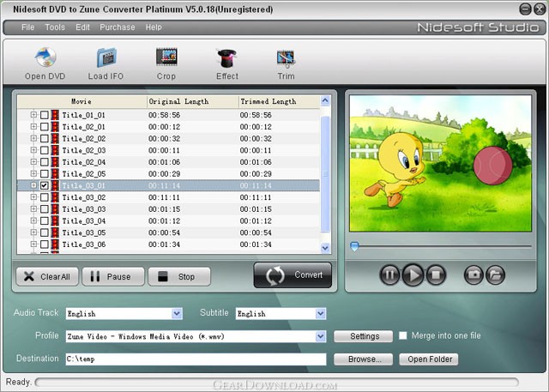This screenshot has width=549, height=392.
Task: Open the Audio Track dropdown
Action: pos(178,314)
